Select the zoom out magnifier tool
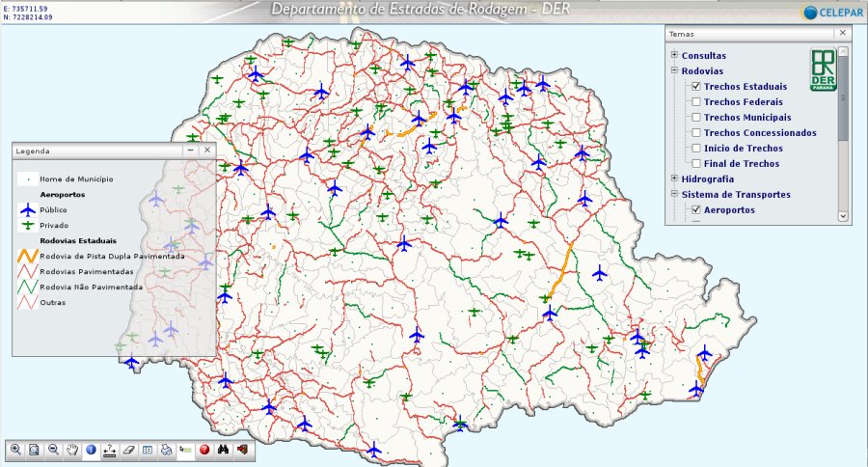 coord(53,450)
